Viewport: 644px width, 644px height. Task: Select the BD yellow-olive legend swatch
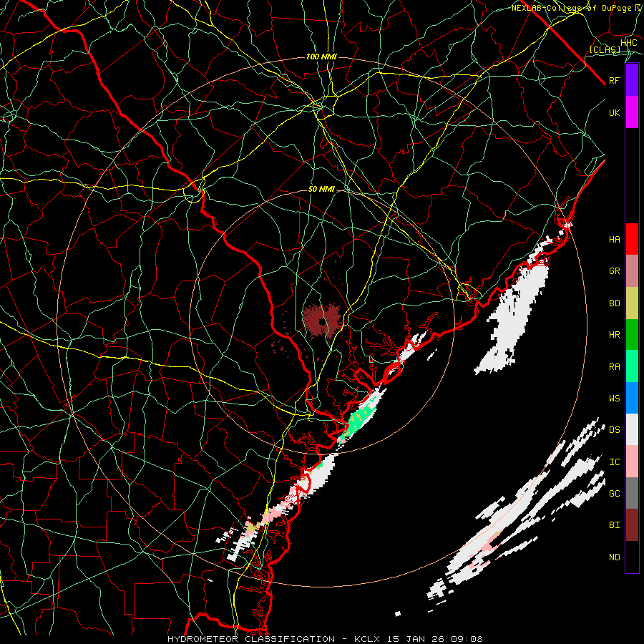click(x=632, y=303)
